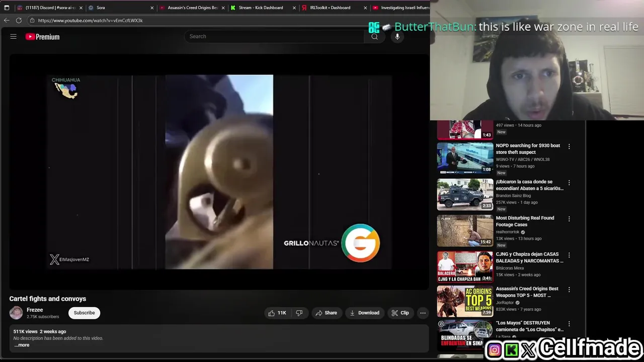Start voice search with the microphone icon
The image size is (644, 362).
pos(397,36)
